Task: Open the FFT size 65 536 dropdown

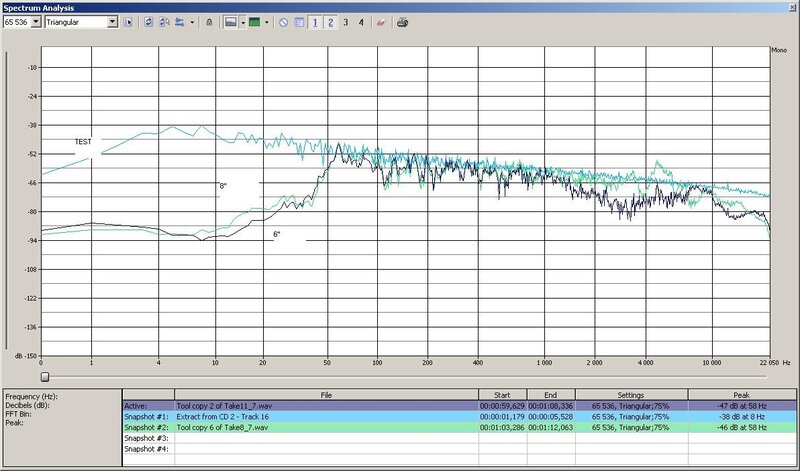Action: [x=37, y=21]
